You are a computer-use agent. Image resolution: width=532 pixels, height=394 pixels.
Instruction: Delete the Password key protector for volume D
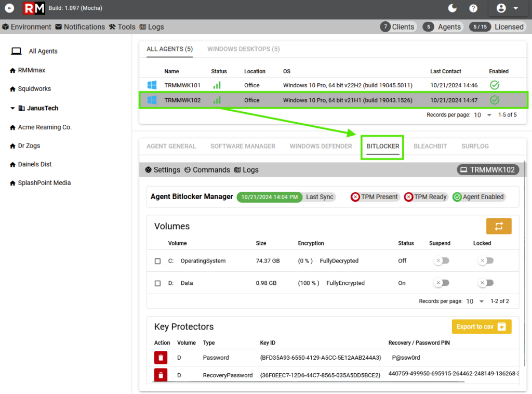click(161, 358)
